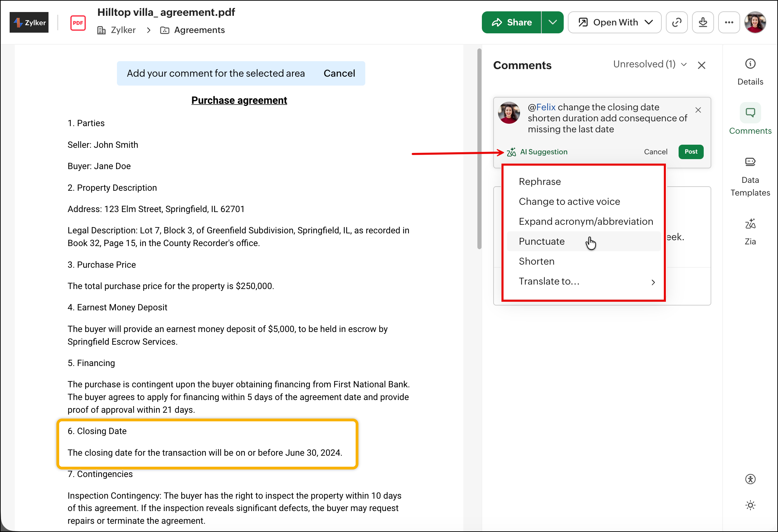Screen dimensions: 778x532
Task: Select Change to active voice
Action: coord(569,202)
